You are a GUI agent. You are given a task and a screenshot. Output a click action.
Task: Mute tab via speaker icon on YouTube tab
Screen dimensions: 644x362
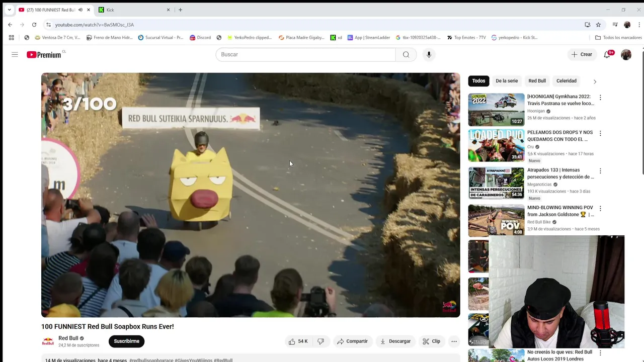80,10
